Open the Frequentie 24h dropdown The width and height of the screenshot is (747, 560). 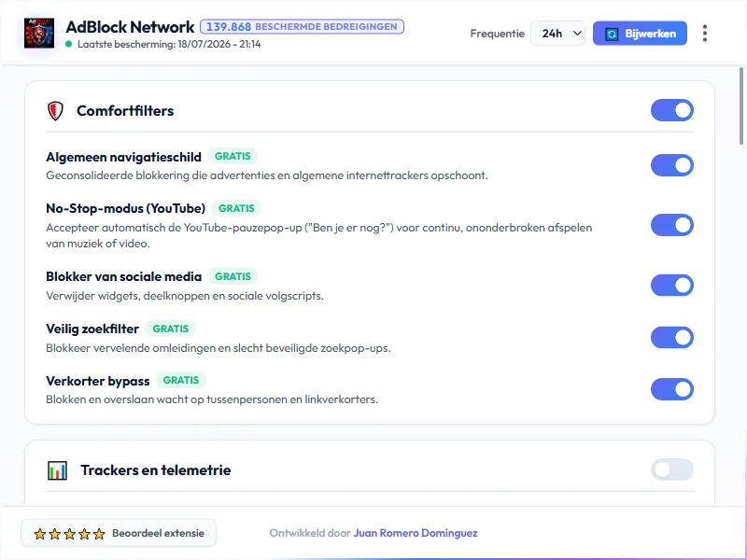point(557,34)
